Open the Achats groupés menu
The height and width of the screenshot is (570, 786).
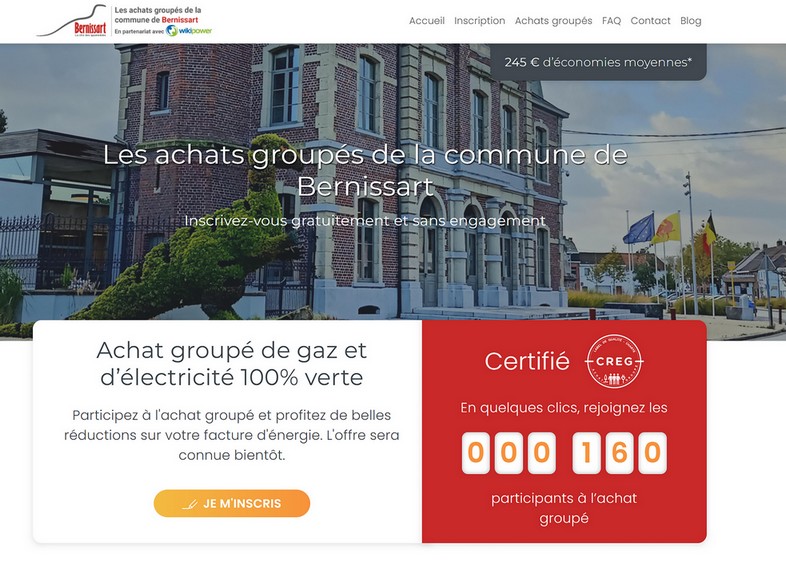553,21
